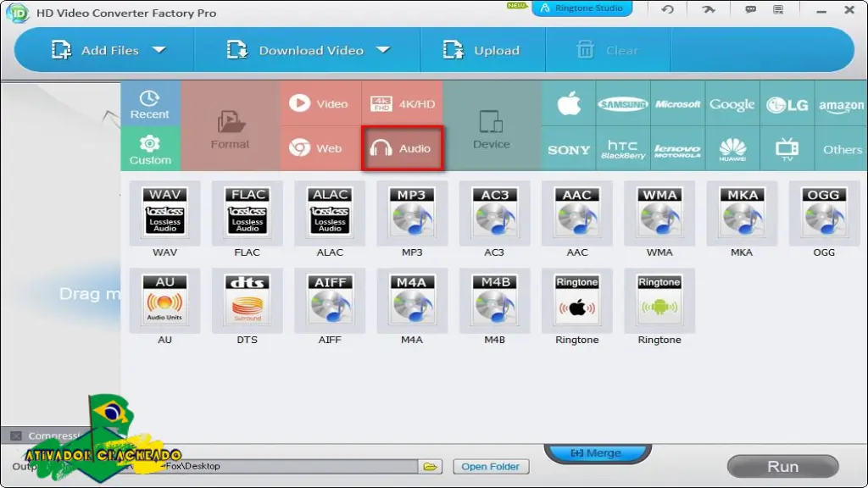Screen dimensions: 868x488
Task: Open LG device presets
Action: [x=787, y=103]
